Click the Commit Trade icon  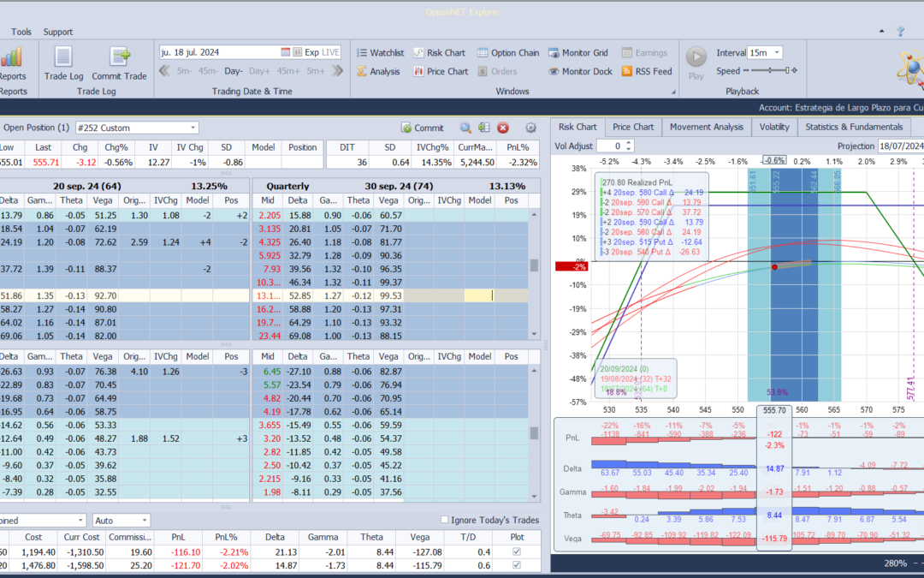pyautogui.click(x=119, y=63)
